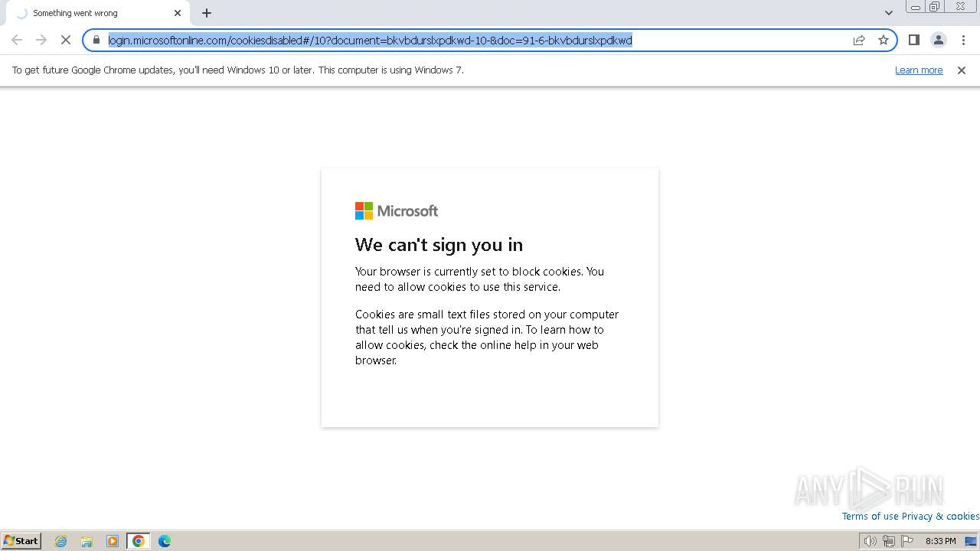Screen dimensions: 980x551
Task: Switch to Chrome in the taskbar
Action: [x=139, y=541]
